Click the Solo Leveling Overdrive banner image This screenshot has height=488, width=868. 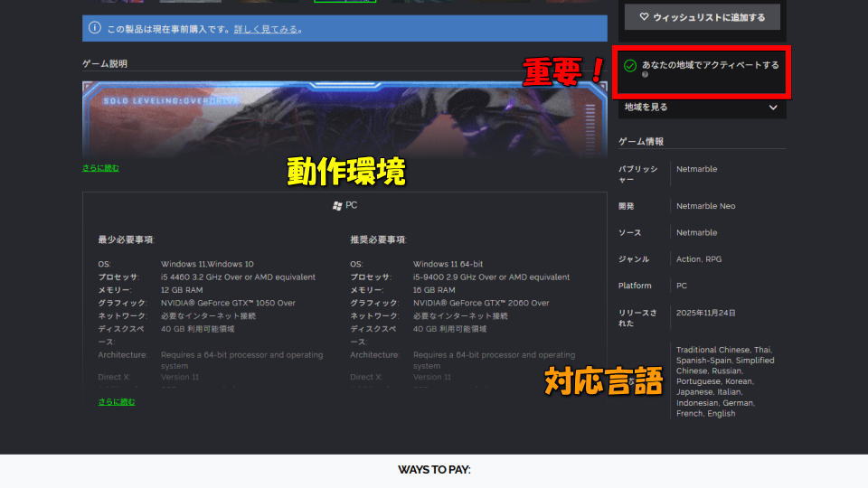tap(344, 119)
